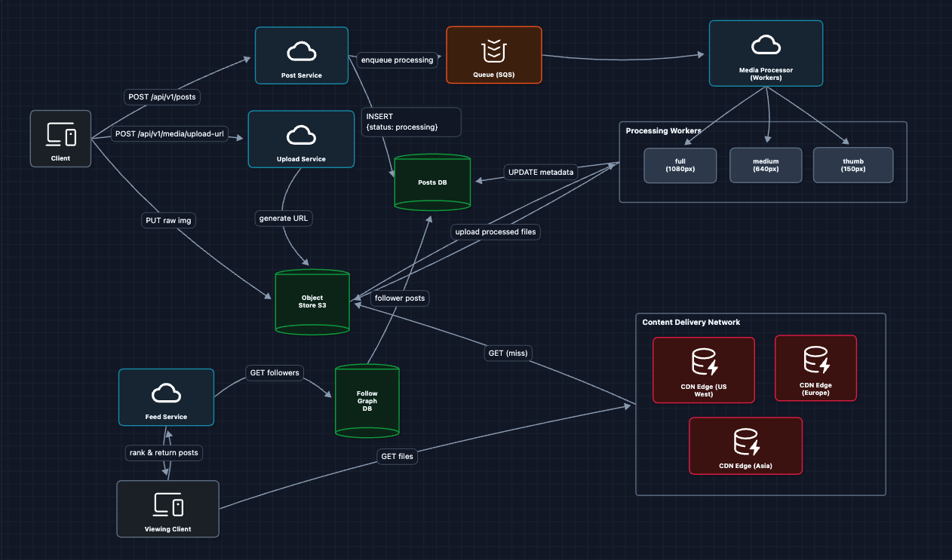The width and height of the screenshot is (952, 560).
Task: Click the Object Store S3 cylinder
Action: point(312,302)
